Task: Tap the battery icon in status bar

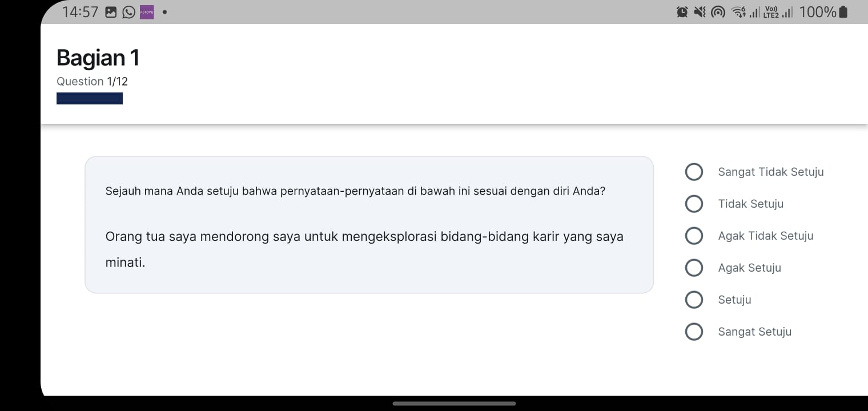Action: pyautogui.click(x=843, y=12)
